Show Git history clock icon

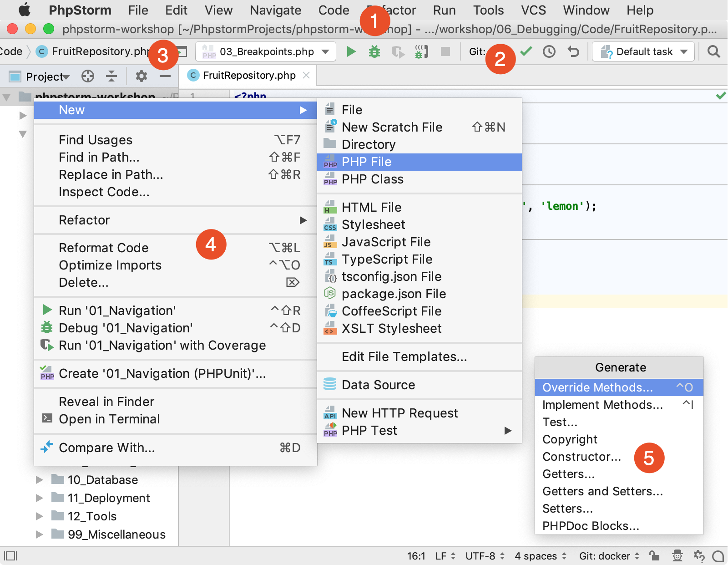(549, 51)
